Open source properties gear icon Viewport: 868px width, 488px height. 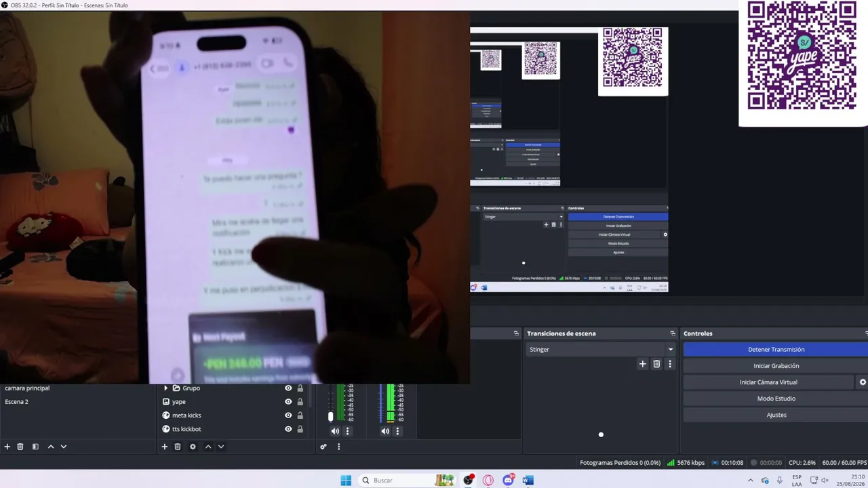pos(193,447)
